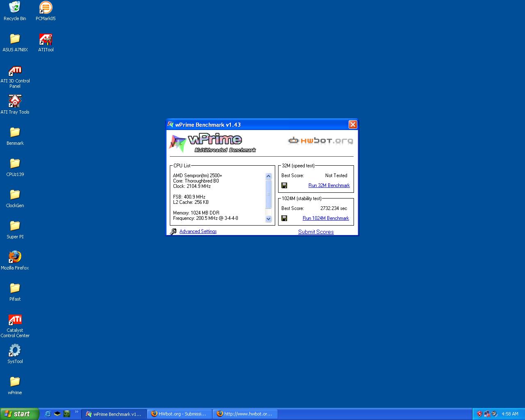Click the third Quick Launch icon

[66, 414]
